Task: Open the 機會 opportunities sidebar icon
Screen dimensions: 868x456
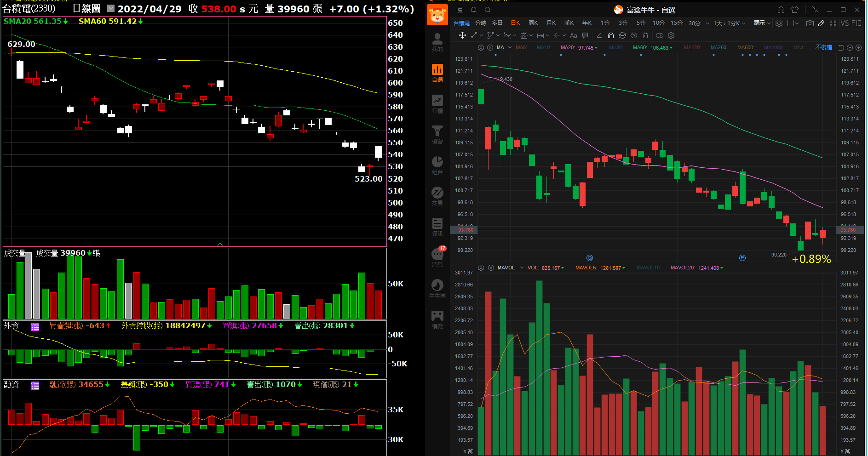Action: point(437,135)
